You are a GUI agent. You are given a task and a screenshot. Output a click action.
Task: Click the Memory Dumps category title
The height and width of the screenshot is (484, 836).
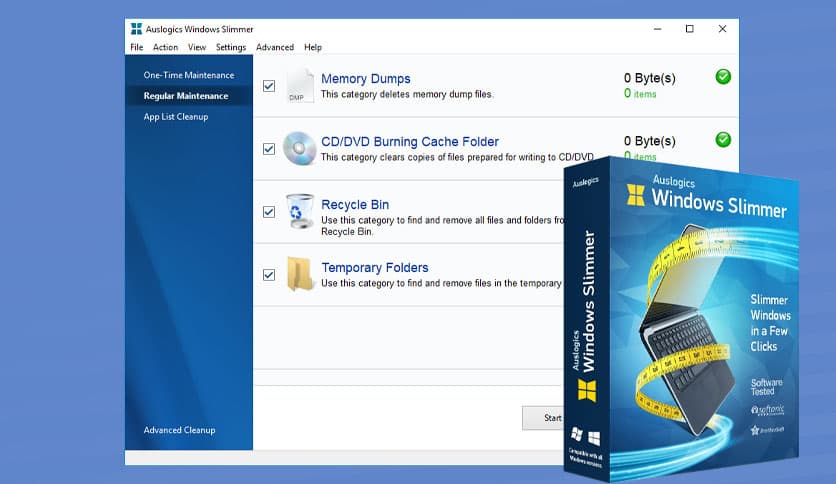click(x=366, y=79)
